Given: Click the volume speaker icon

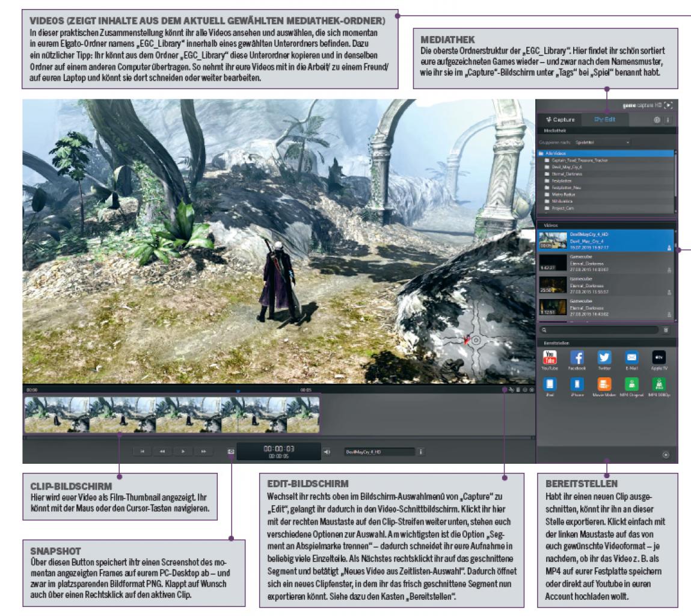Looking at the screenshot, I should 327,452.
